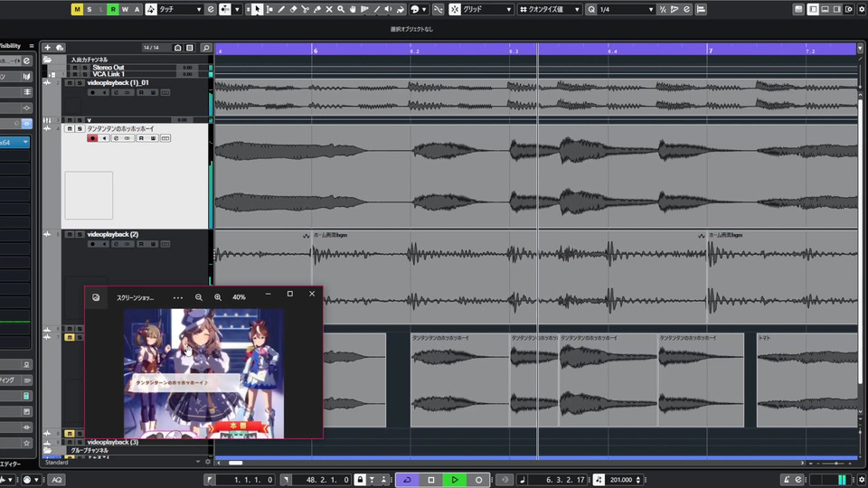Select the Object Selection arrow tool
Image resolution: width=868 pixels, height=488 pixels.
(x=258, y=9)
